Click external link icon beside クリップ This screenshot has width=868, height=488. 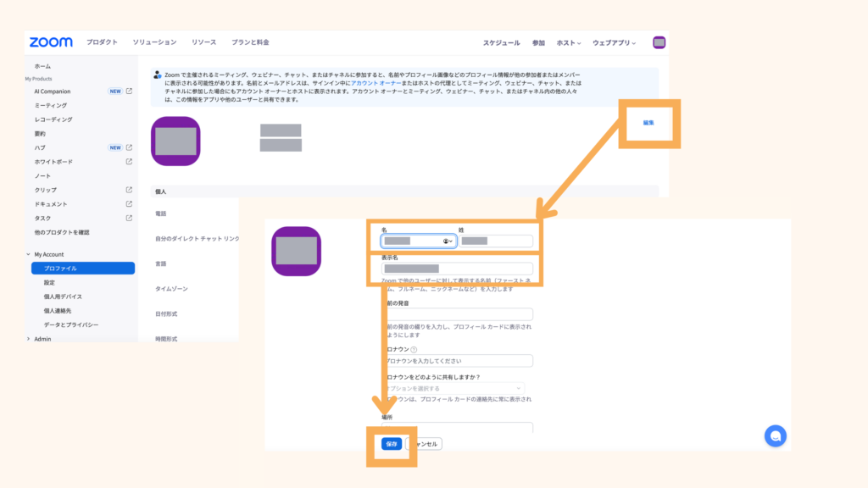pyautogui.click(x=129, y=190)
